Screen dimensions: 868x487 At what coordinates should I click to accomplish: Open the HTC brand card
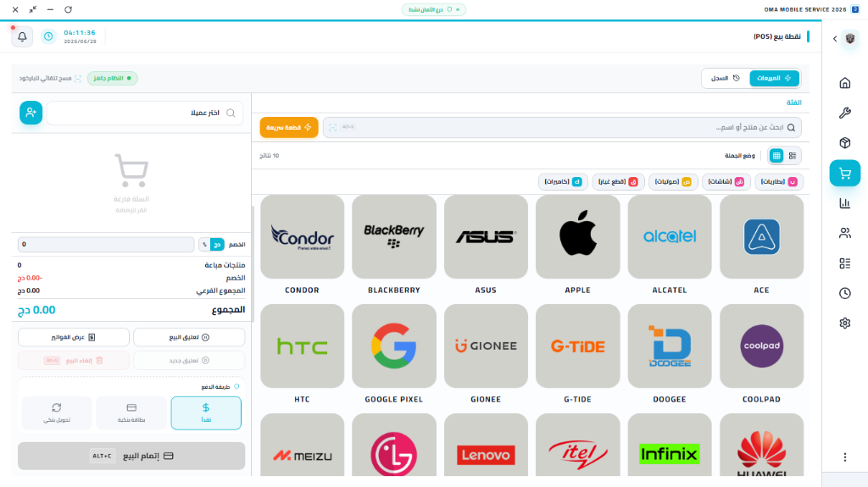click(x=303, y=346)
